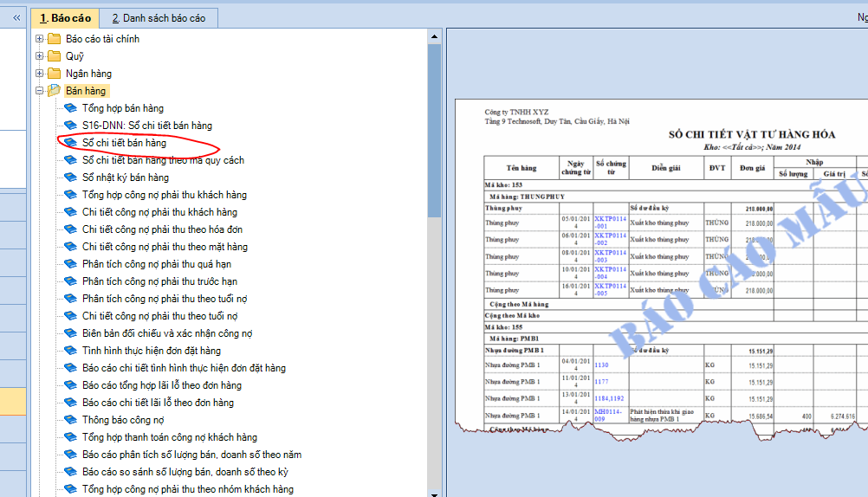The width and height of the screenshot is (868, 497).
Task: Collapse the left sidebar with double-chevron
Action: coord(16,17)
